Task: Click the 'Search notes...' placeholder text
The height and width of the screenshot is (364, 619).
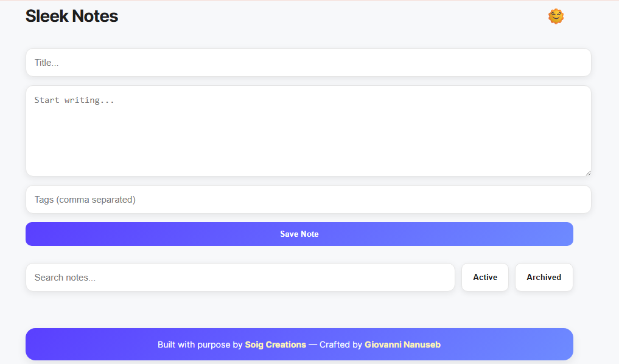Action: click(65, 278)
